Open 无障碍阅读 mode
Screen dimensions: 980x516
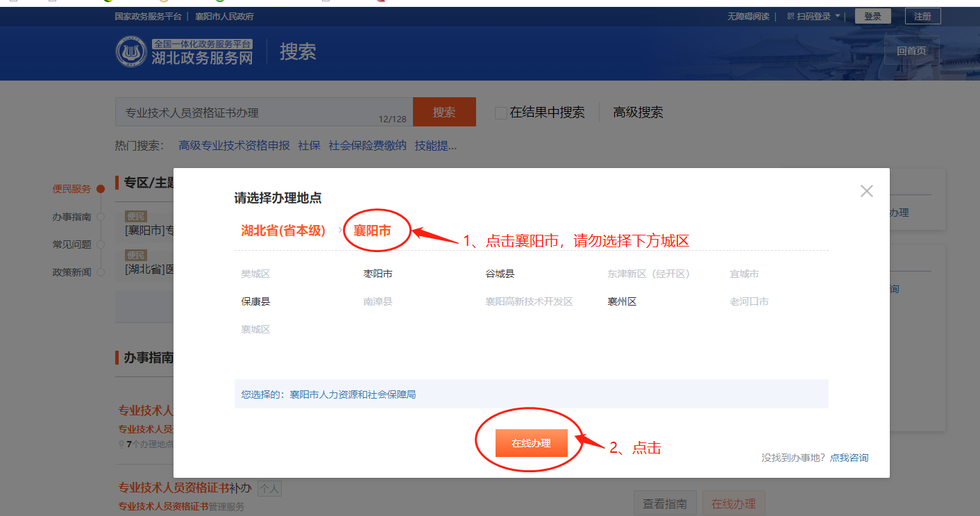pos(747,16)
